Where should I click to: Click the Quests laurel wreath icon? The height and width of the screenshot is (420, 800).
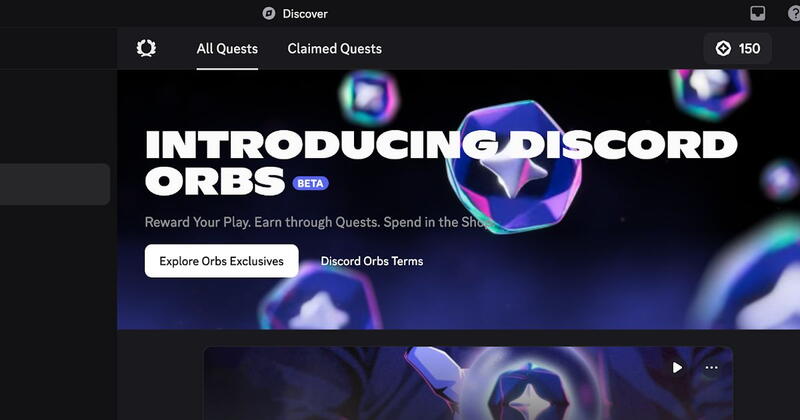(x=146, y=48)
